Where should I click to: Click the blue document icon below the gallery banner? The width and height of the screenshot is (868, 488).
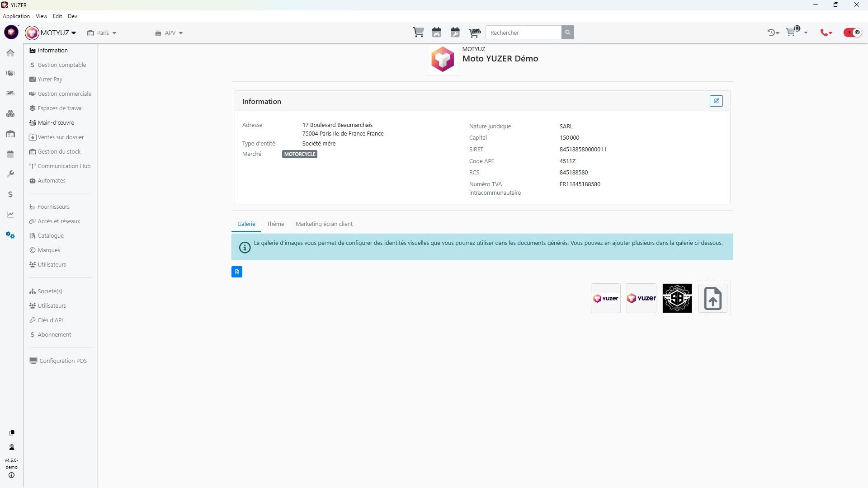click(237, 272)
